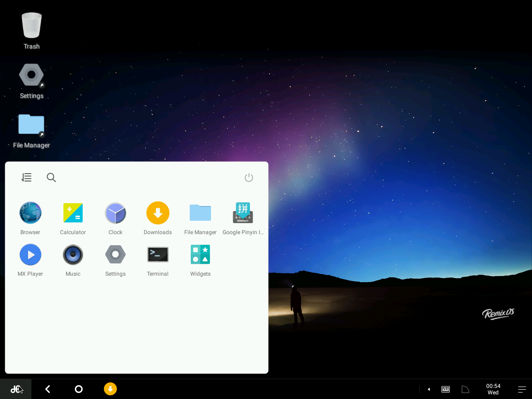The image size is (532, 399).
Task: Open search in the app launcher
Action: pyautogui.click(x=51, y=177)
